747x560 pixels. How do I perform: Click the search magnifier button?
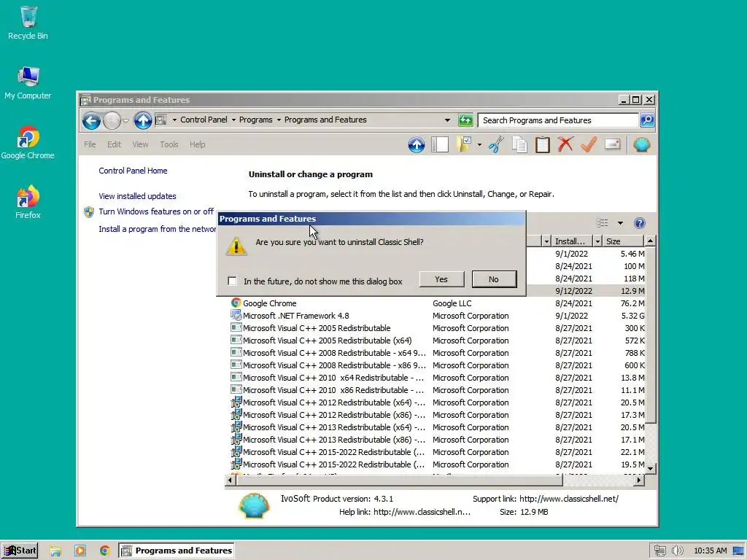[647, 120]
